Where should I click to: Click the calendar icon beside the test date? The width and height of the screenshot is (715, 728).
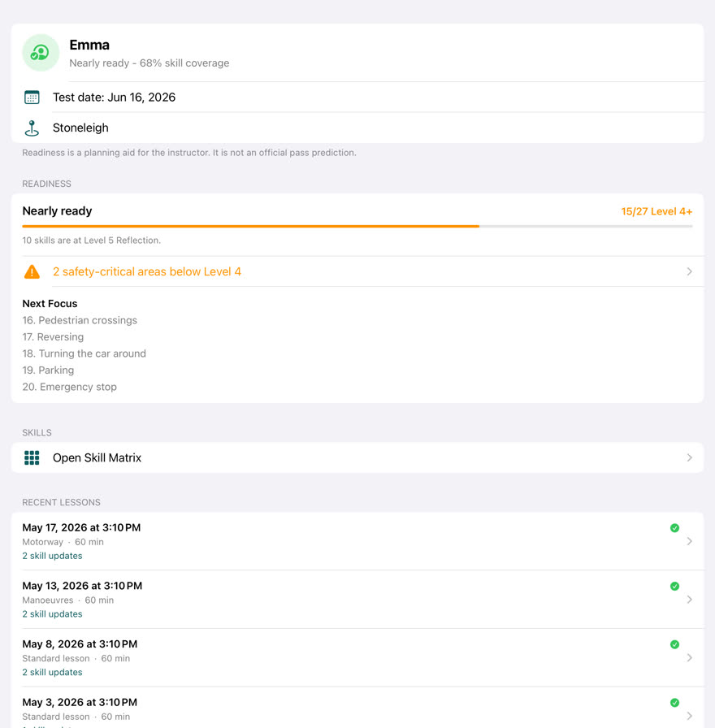[x=32, y=97]
